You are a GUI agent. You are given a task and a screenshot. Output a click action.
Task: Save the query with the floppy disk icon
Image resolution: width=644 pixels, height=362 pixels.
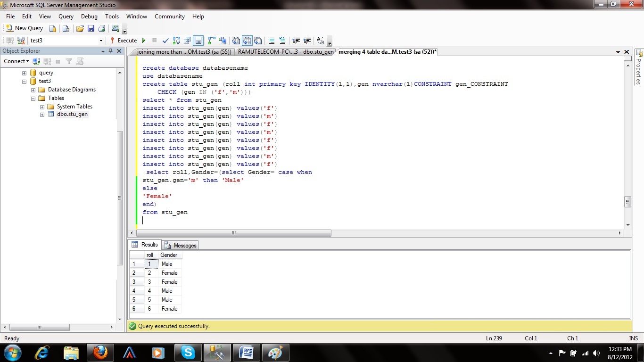tap(91, 28)
